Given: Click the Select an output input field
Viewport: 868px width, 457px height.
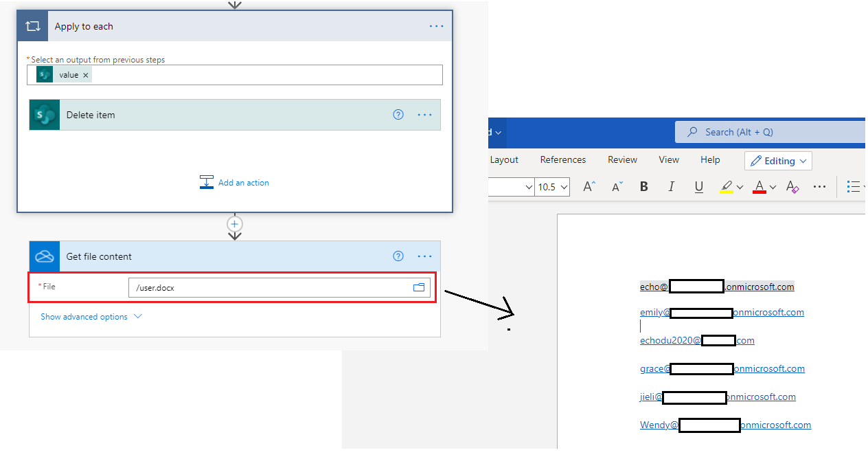Looking at the screenshot, I should [x=235, y=75].
